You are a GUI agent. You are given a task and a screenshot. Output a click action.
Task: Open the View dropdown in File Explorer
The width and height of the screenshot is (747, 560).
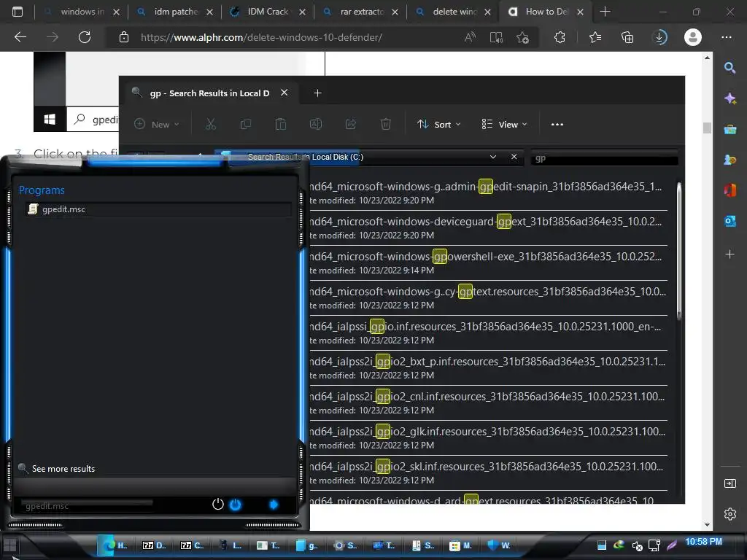pos(505,124)
